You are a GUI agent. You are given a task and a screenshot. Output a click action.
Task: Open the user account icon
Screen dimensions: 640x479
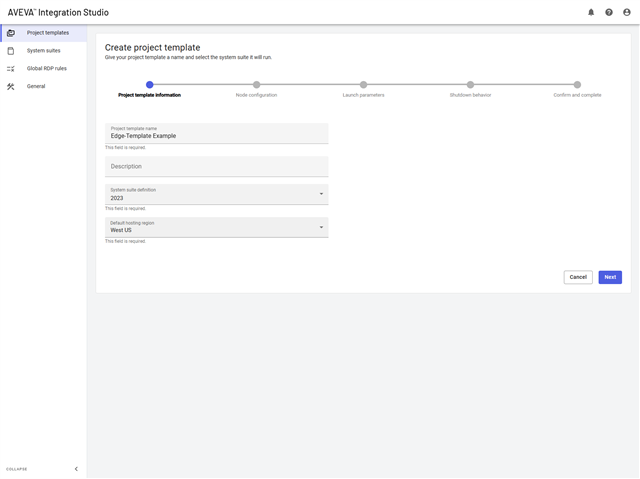click(627, 12)
